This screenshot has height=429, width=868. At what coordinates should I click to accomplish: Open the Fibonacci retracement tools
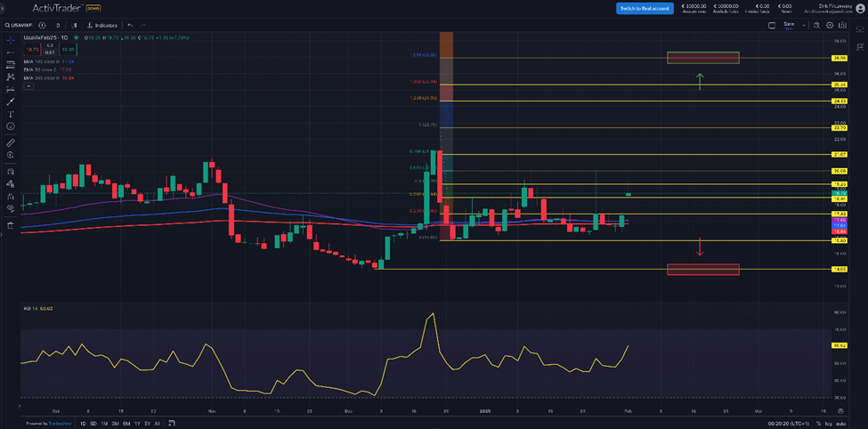tap(10, 65)
